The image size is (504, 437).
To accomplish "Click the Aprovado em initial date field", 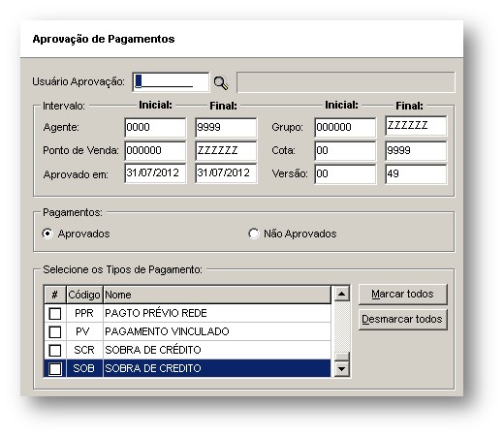I will click(155, 173).
